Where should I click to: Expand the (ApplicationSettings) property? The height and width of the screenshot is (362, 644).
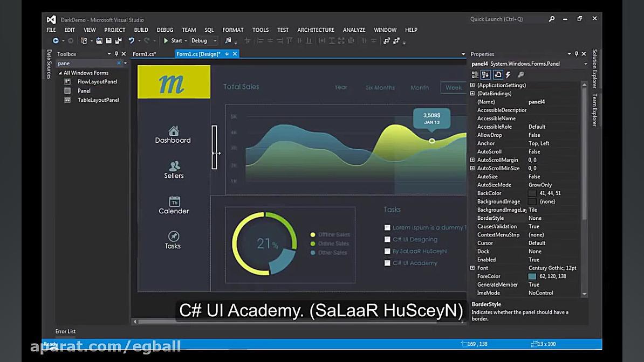tap(472, 85)
